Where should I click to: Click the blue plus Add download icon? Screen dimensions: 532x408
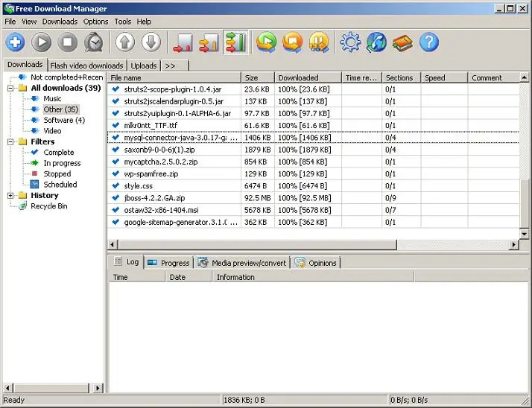click(15, 42)
